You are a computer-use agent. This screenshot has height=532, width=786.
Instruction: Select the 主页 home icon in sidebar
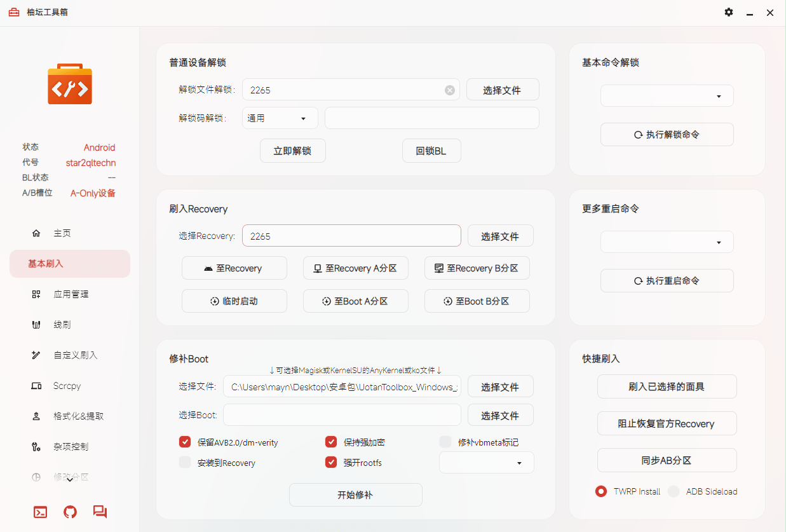36,233
